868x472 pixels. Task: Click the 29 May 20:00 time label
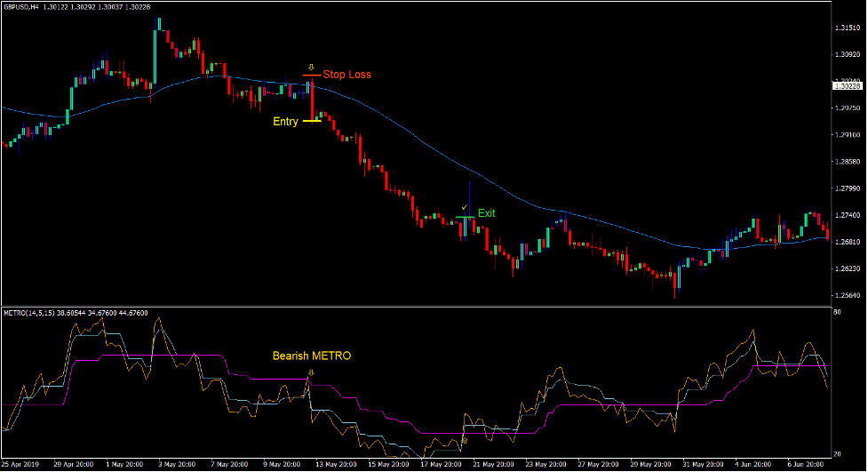click(x=651, y=464)
